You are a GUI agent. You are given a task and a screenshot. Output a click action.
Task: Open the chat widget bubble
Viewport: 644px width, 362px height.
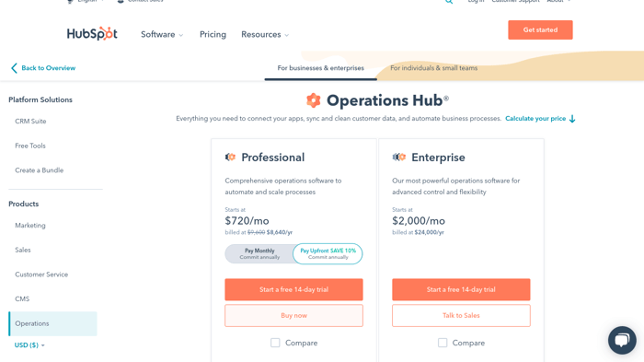click(x=622, y=340)
